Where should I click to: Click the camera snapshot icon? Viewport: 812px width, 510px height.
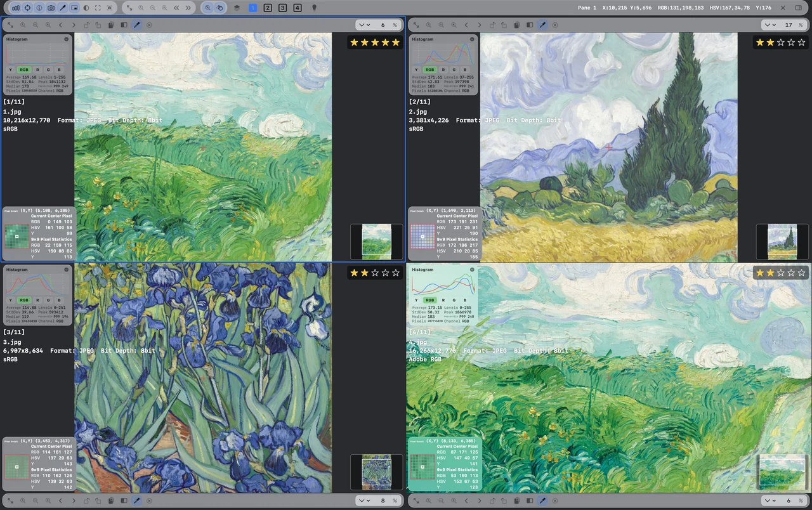point(51,8)
